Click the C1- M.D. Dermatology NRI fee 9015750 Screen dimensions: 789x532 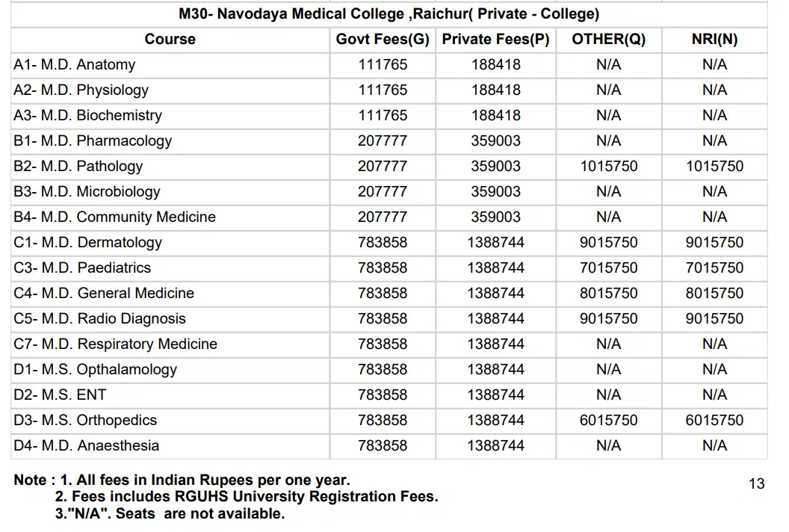point(714,243)
